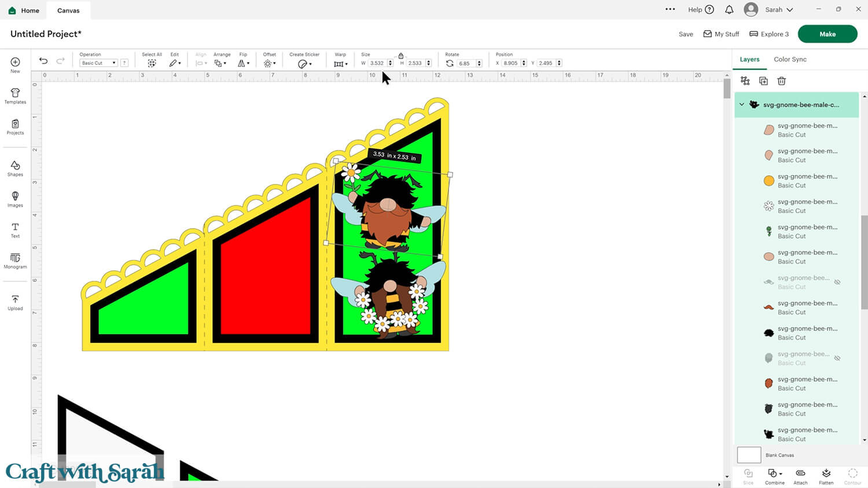Click the Slice tool in Layers panel
This screenshot has height=488, width=868.
[748, 476]
